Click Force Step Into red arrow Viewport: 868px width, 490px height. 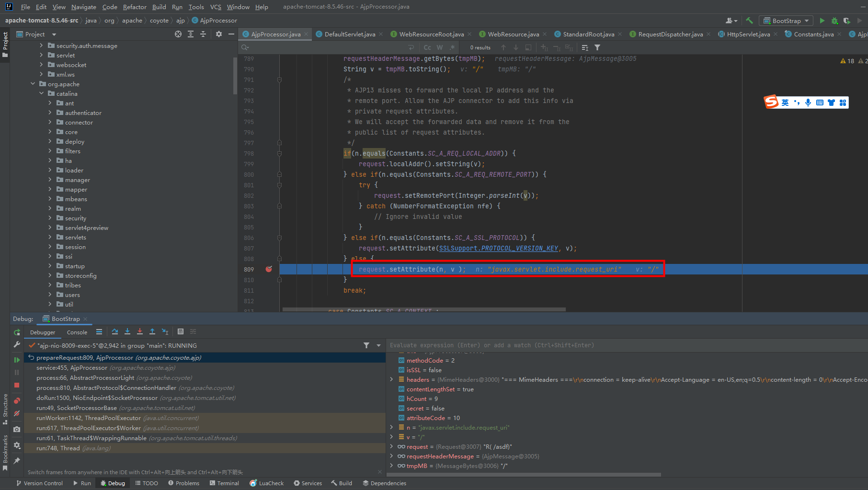[140, 331]
